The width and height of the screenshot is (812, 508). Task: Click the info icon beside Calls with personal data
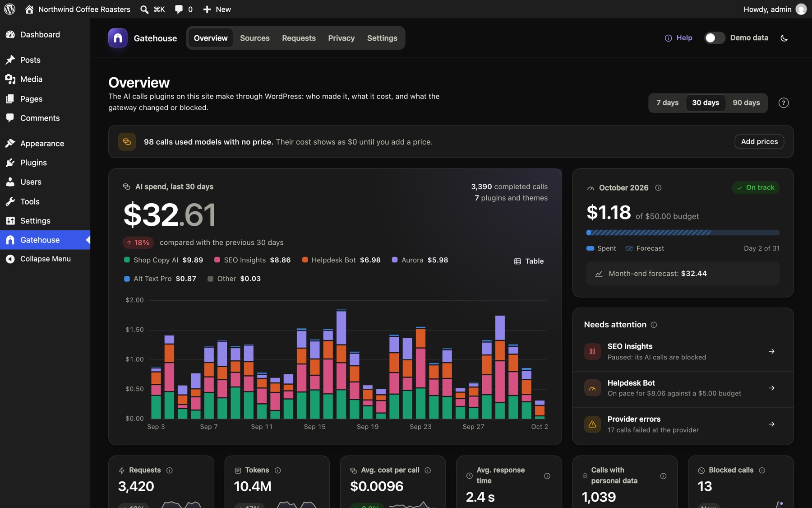pyautogui.click(x=663, y=476)
